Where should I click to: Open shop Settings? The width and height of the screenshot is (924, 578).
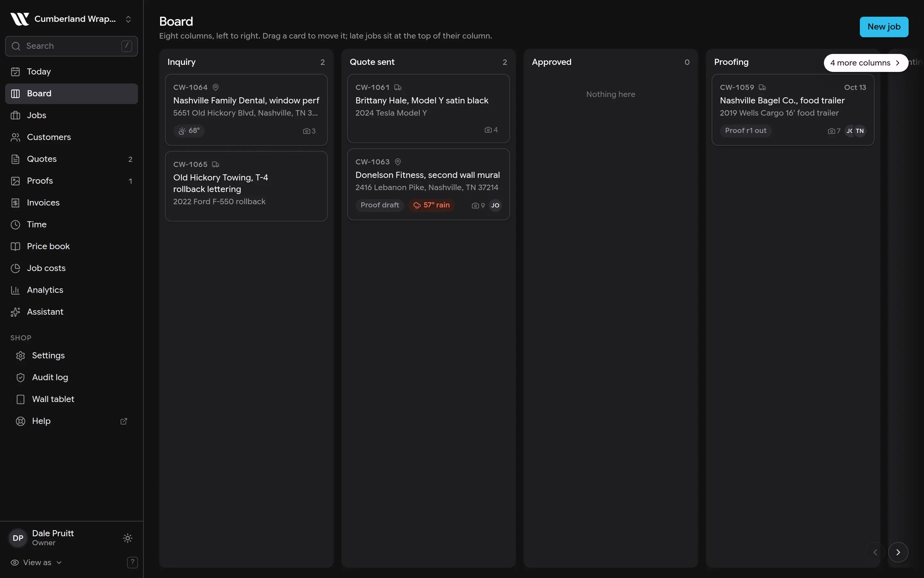click(x=72, y=355)
